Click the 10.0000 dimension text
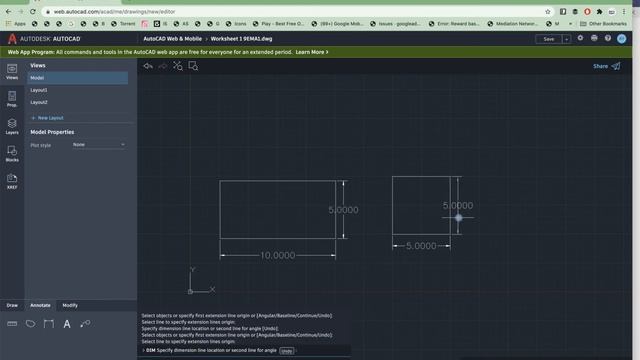 pos(278,256)
